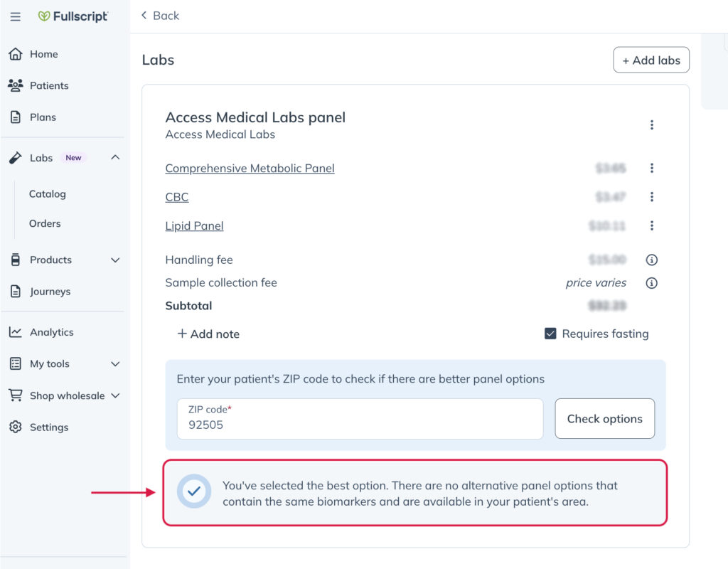Click the "Handling fee" label
728x569 pixels.
point(199,260)
